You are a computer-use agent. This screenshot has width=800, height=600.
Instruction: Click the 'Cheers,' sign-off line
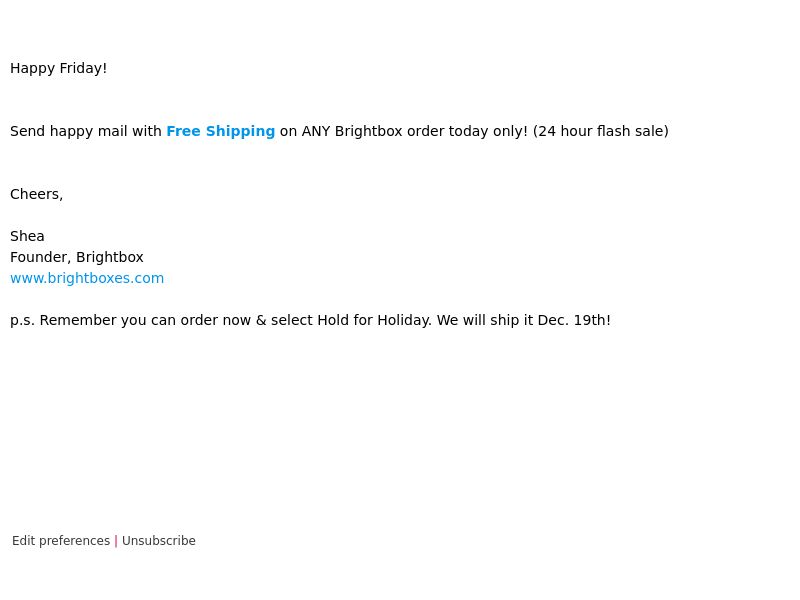pos(36,194)
